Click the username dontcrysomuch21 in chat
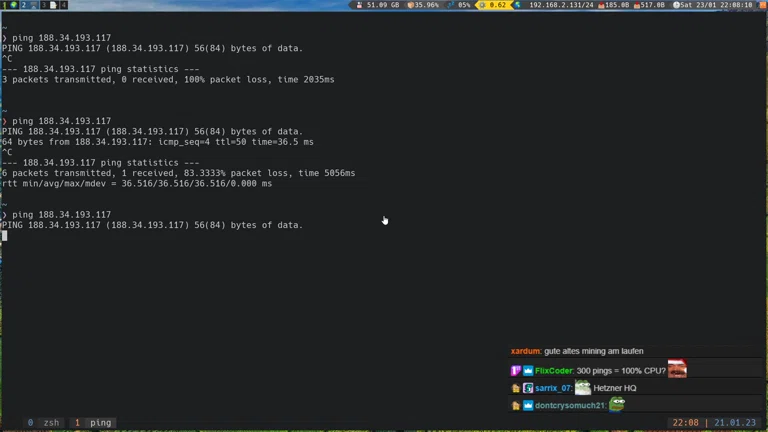 pyautogui.click(x=570, y=405)
